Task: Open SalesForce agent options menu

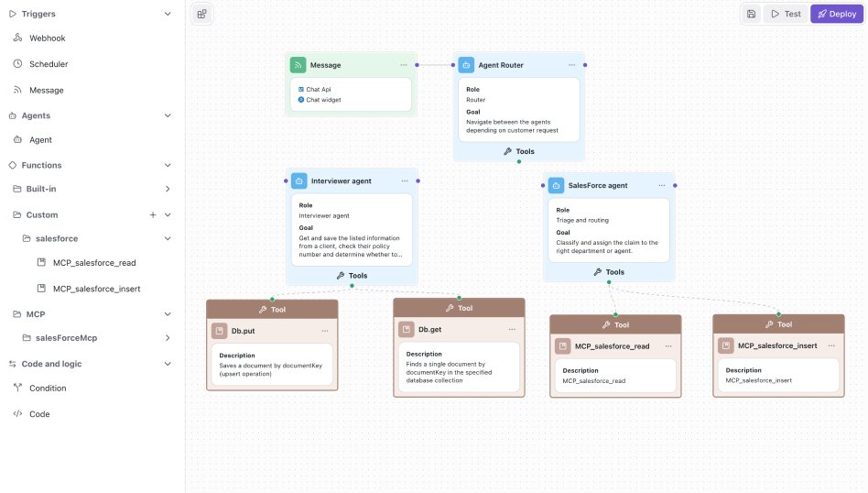Action: point(662,186)
